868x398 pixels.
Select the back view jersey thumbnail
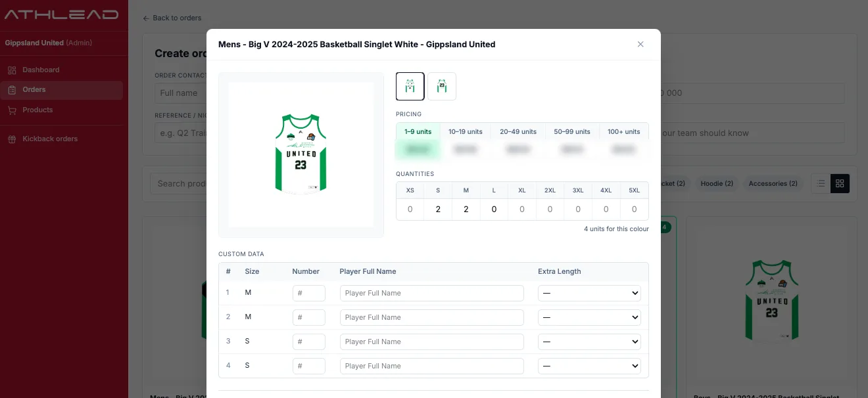[x=442, y=86]
